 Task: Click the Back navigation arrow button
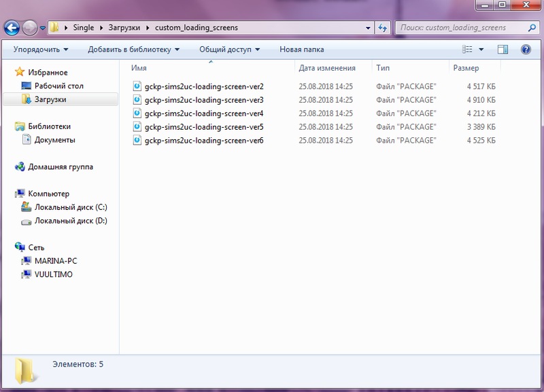click(x=12, y=29)
